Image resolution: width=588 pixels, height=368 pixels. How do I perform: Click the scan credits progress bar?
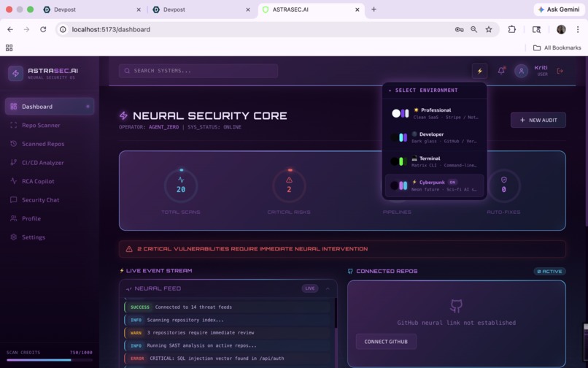tap(50, 360)
